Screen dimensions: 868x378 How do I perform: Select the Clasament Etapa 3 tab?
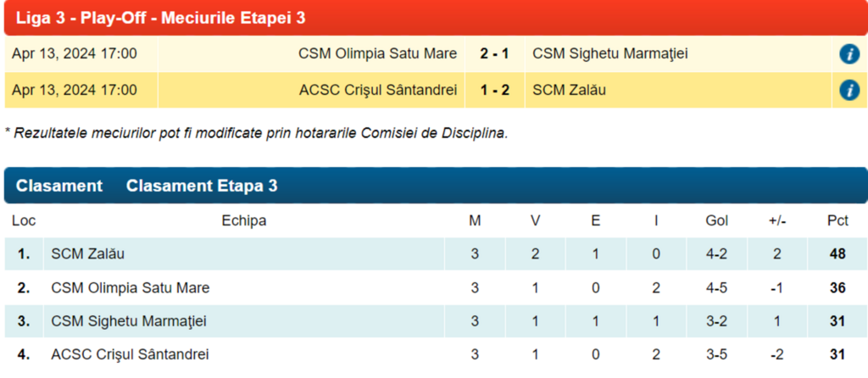202,186
